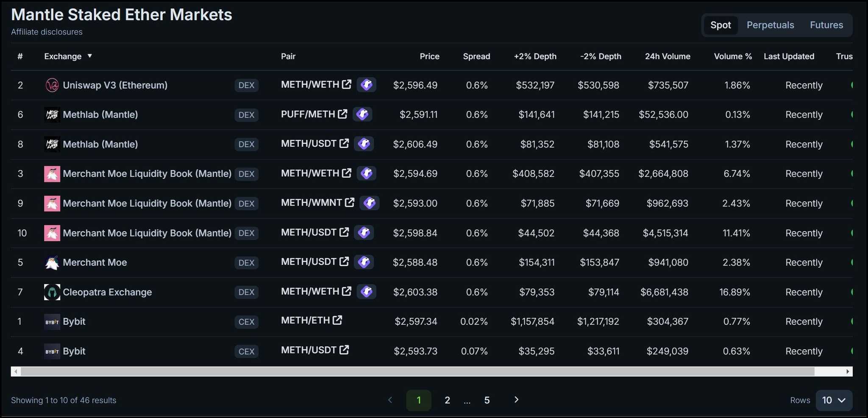This screenshot has width=868, height=418.
Task: Go to page 2 of results
Action: pos(447,400)
